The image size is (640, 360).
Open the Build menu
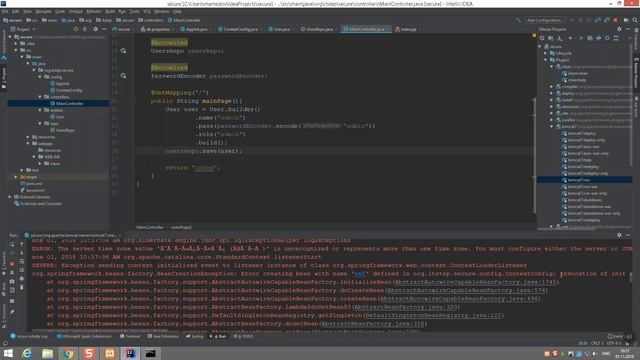click(110, 11)
